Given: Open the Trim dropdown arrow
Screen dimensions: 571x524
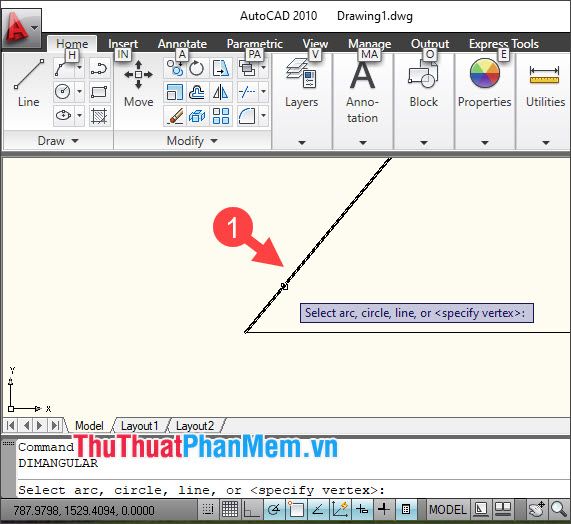Looking at the screenshot, I should (x=263, y=92).
